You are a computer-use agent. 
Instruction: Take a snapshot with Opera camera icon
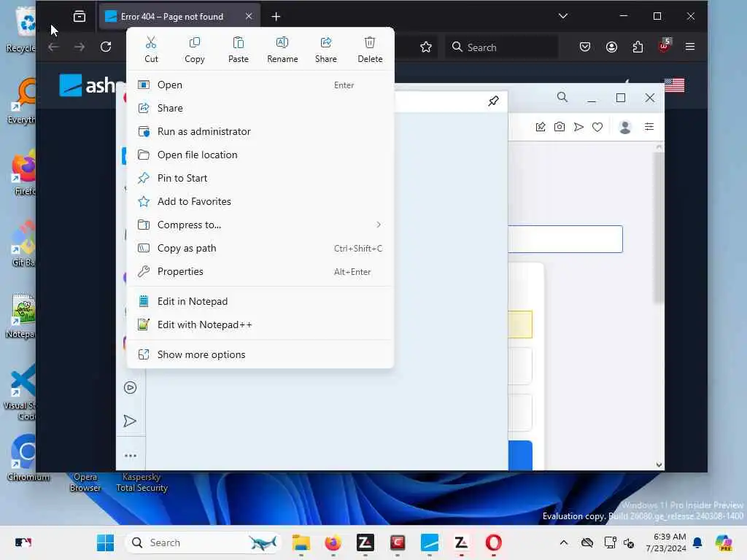click(560, 127)
